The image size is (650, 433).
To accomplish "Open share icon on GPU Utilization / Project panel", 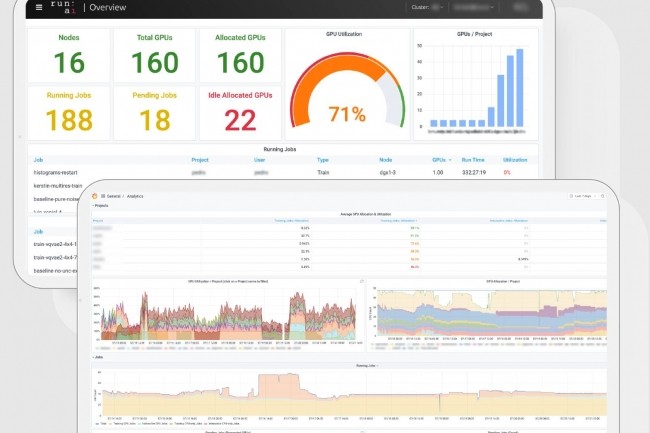I will tap(361, 281).
